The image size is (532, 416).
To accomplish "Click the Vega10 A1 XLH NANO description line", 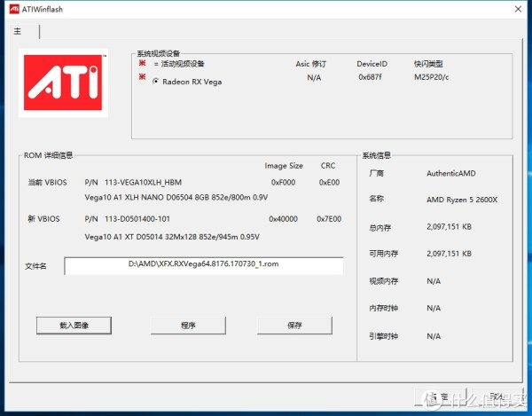I will coord(176,197).
